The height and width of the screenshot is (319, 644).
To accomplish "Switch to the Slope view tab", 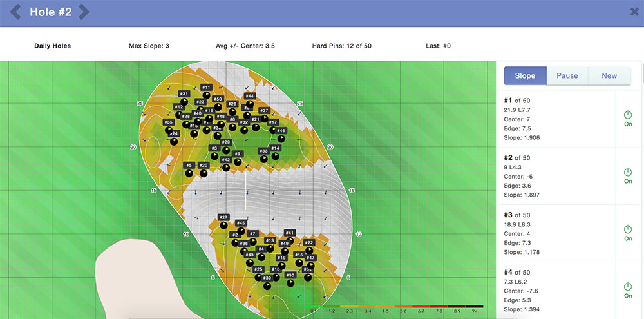I will pos(525,76).
